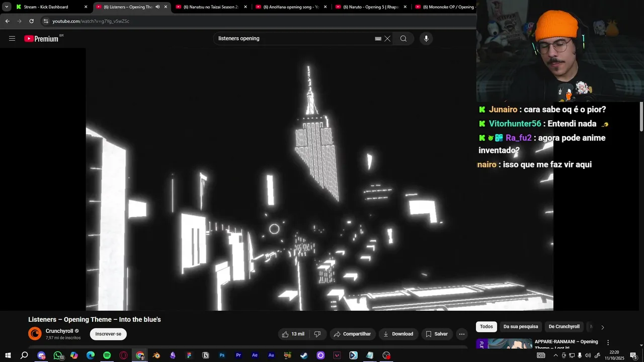This screenshot has width=644, height=362.
Task: Open Notion from taskbar
Action: pyautogui.click(x=205, y=355)
